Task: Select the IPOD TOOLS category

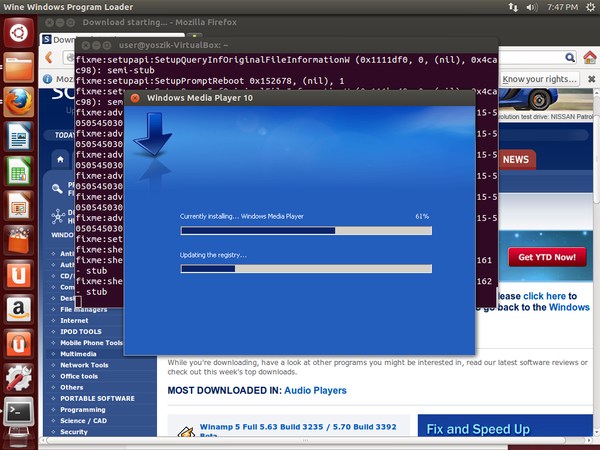Action: [x=81, y=332]
